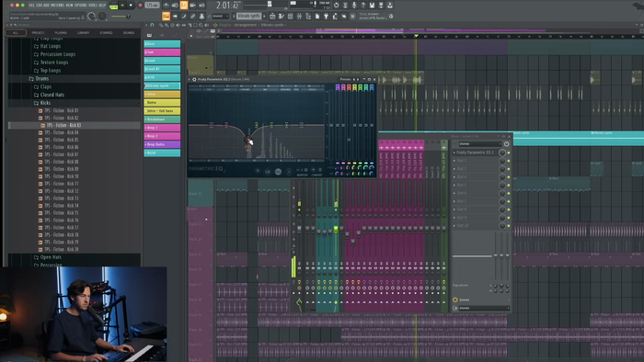Open mixer input routing (none) dropdown
Viewport: 644px width, 362px height.
coord(479,144)
